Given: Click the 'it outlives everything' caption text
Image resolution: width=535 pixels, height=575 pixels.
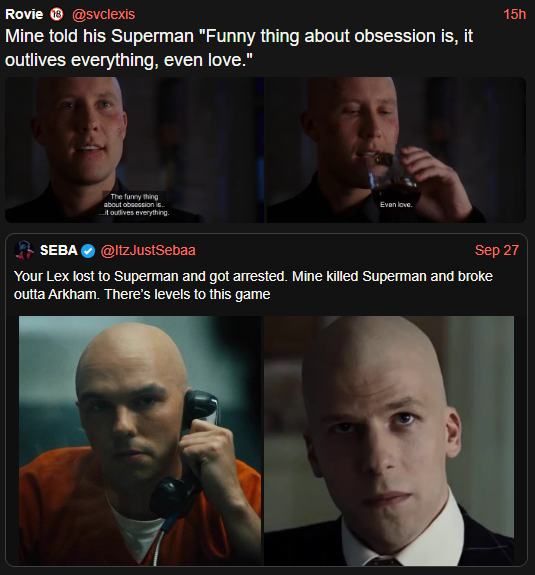Looking at the screenshot, I should pos(134,213).
